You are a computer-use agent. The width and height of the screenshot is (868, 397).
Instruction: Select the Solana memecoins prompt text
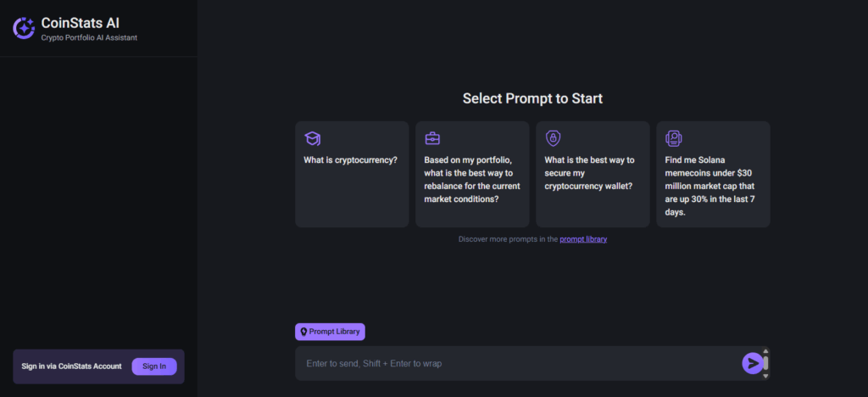pos(709,186)
